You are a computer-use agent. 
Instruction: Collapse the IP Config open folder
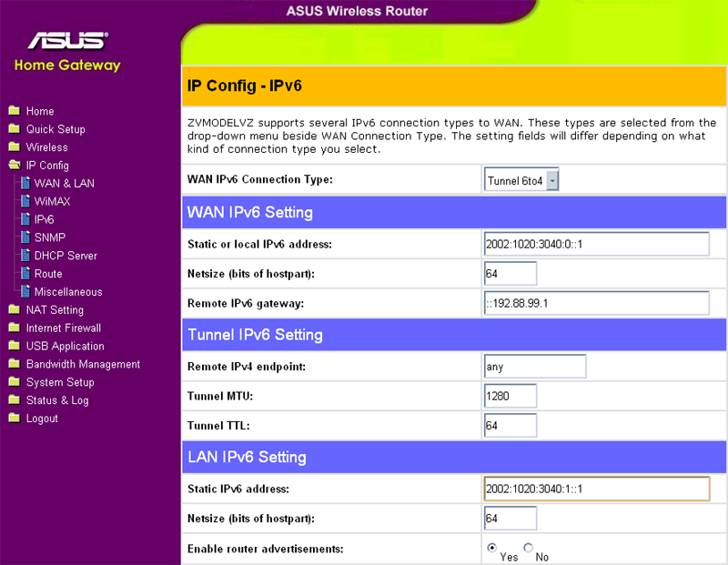click(x=14, y=166)
